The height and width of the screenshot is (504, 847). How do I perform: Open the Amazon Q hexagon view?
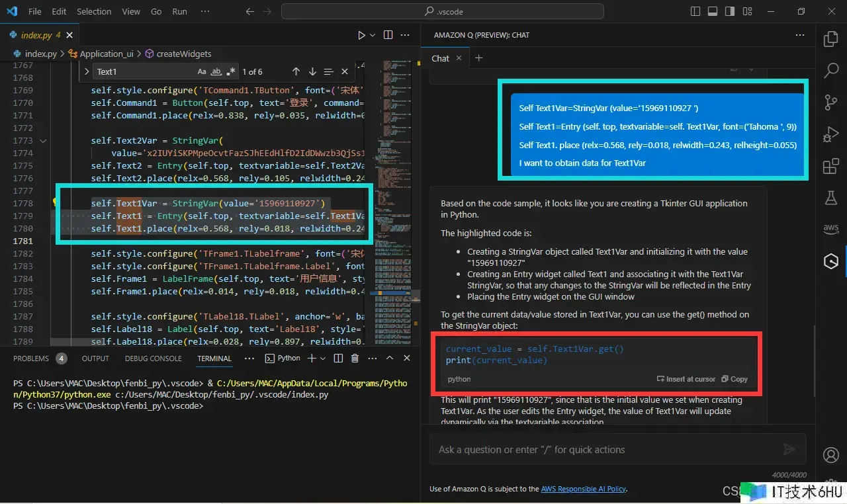(831, 261)
